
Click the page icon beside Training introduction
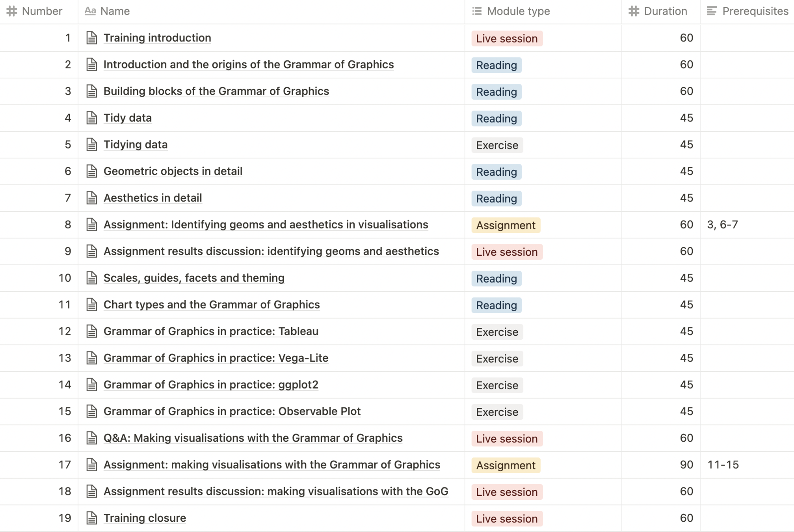pos(91,38)
